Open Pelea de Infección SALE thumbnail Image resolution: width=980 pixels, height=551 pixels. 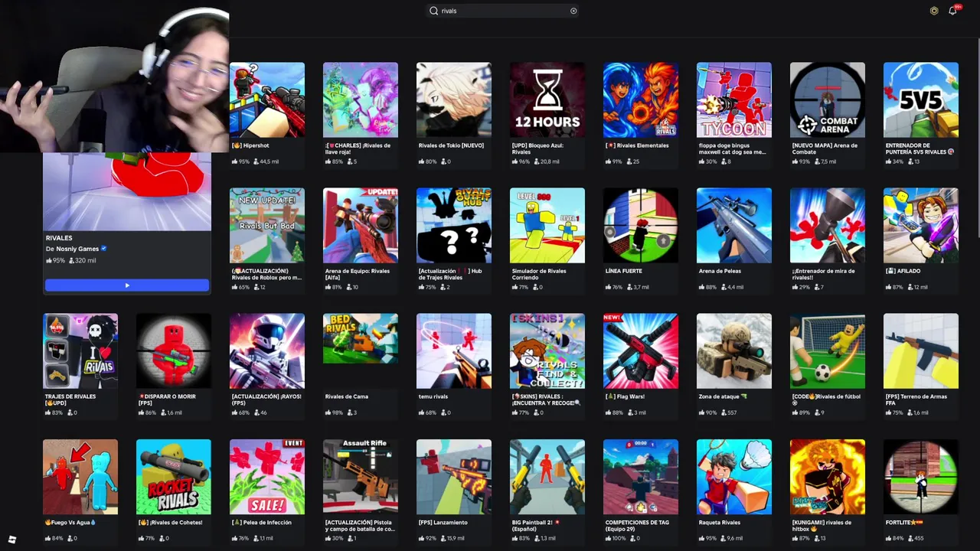[267, 477]
